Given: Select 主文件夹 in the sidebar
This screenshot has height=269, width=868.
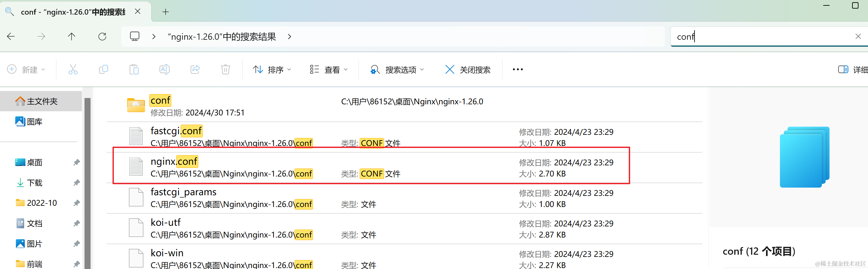Looking at the screenshot, I should [x=41, y=101].
